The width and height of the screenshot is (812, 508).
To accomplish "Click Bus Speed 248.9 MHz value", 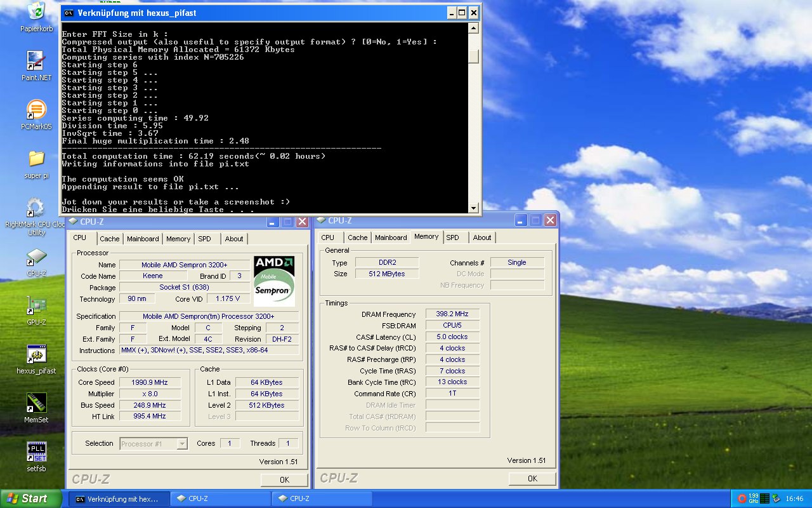I will (x=150, y=405).
